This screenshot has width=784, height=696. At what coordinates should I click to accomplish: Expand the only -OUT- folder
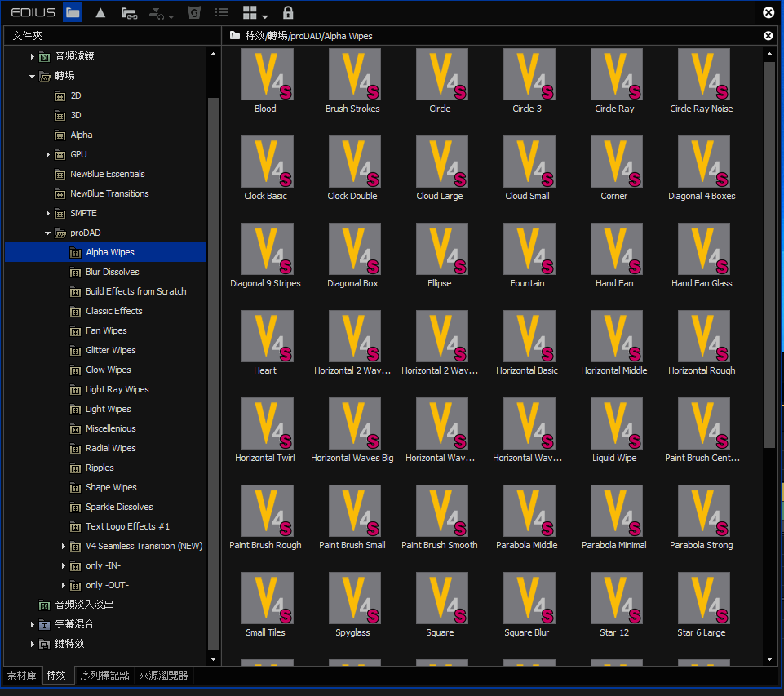pos(63,585)
